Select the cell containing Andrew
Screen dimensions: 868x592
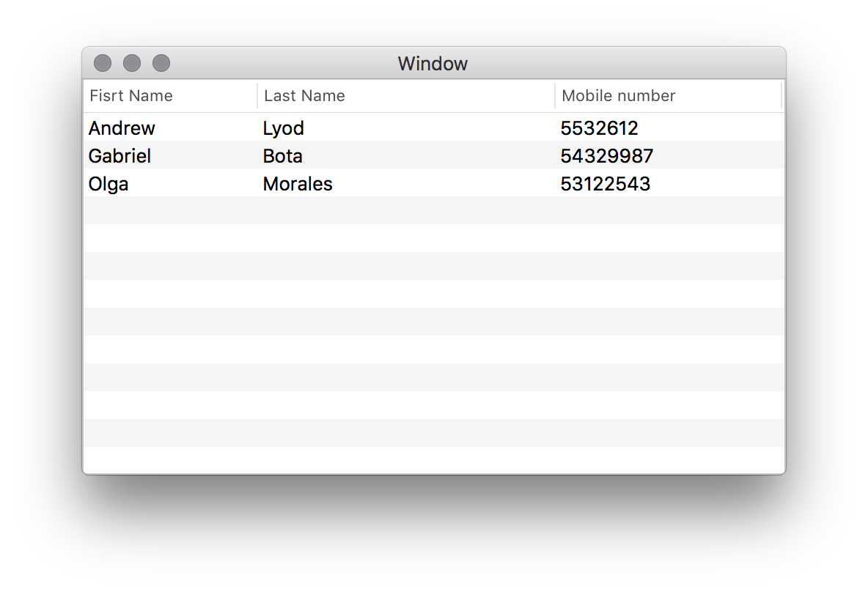(122, 128)
